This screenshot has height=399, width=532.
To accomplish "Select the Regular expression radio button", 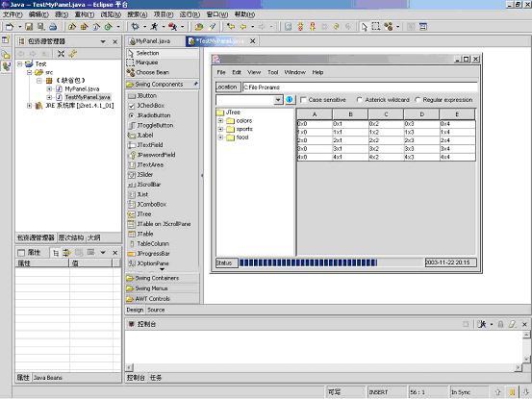I will click(418, 100).
